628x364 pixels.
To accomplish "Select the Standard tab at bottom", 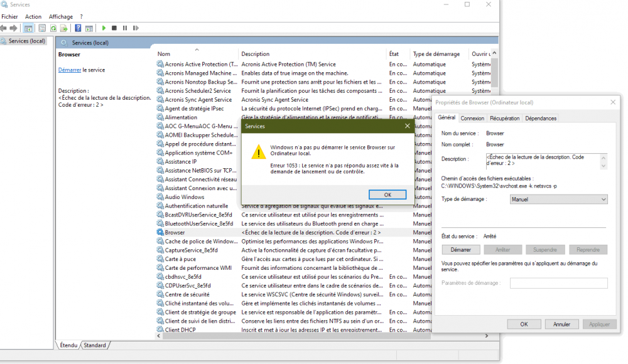I will click(x=95, y=345).
